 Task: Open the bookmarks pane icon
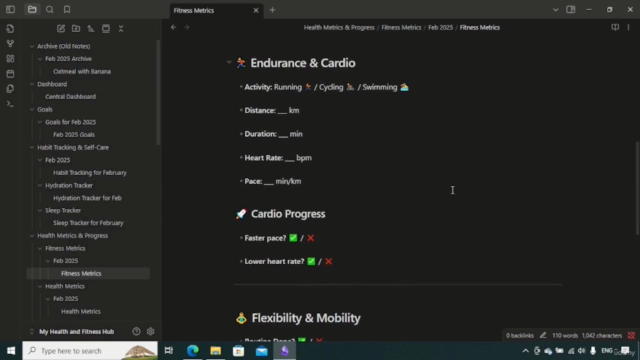coord(67,9)
